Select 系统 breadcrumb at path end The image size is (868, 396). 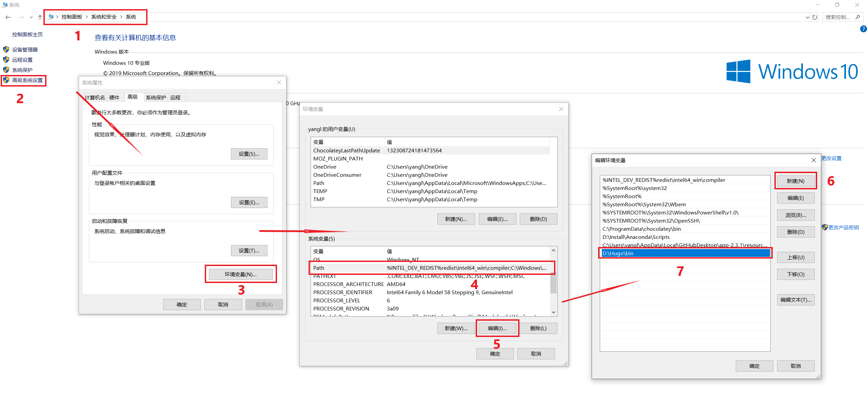click(131, 17)
